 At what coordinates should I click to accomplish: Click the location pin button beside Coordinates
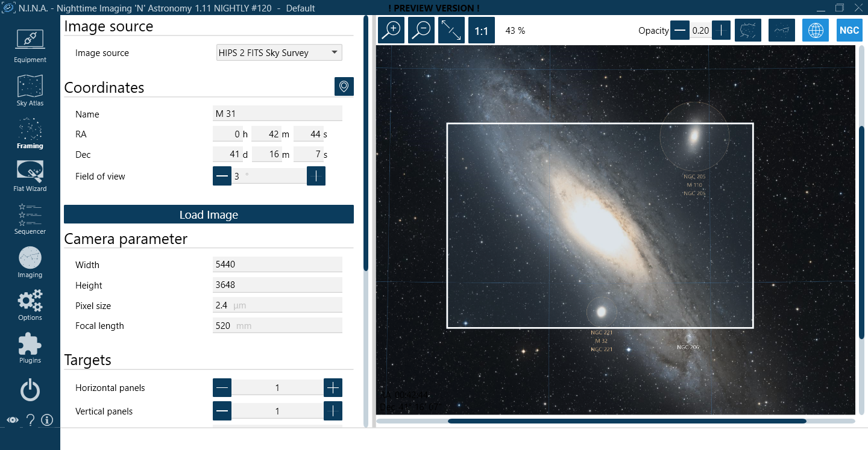click(344, 87)
